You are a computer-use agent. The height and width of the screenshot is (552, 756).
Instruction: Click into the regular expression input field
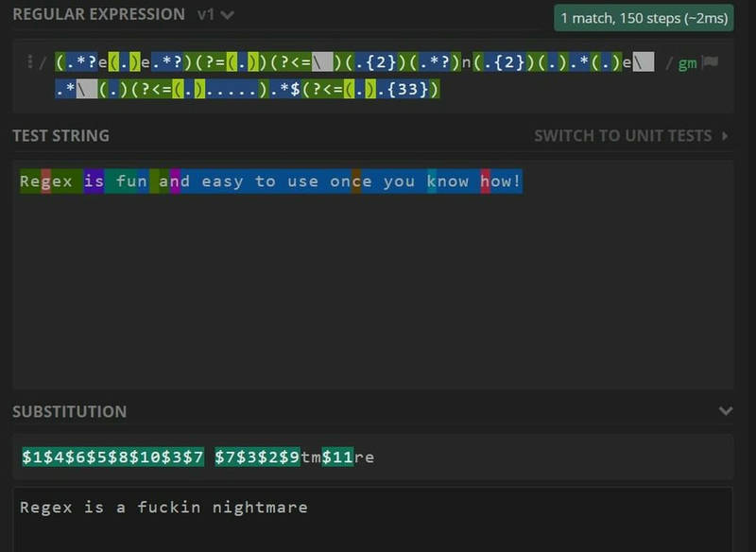pos(372,77)
